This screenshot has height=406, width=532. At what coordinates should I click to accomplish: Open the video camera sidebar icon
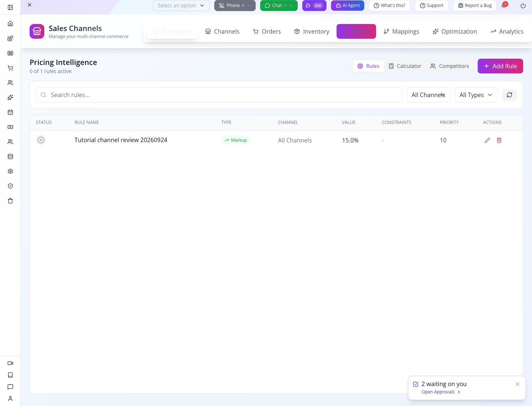click(10, 363)
